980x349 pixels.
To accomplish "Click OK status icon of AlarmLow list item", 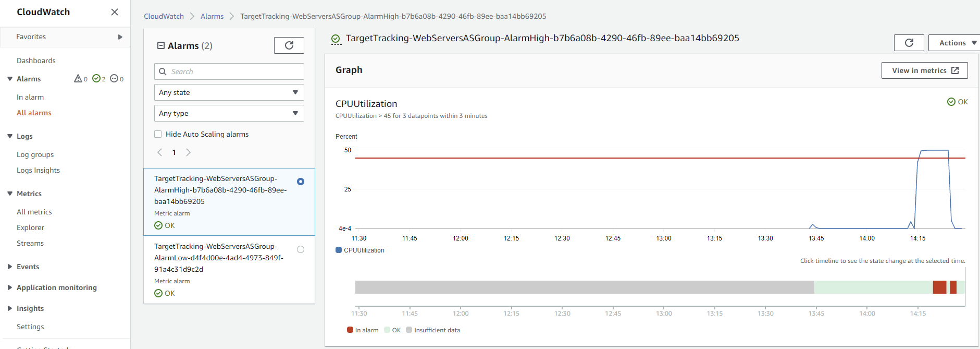I will [158, 293].
